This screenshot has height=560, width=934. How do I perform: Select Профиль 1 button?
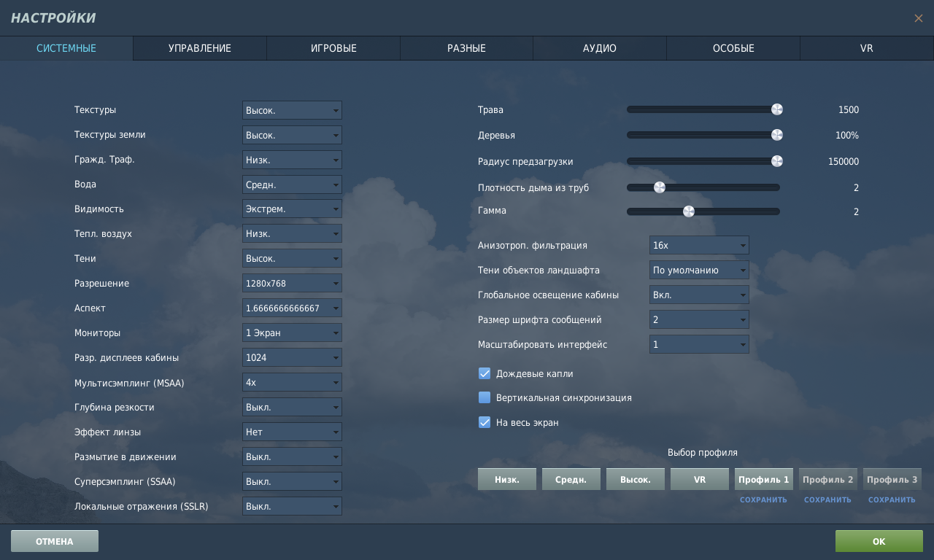click(764, 479)
